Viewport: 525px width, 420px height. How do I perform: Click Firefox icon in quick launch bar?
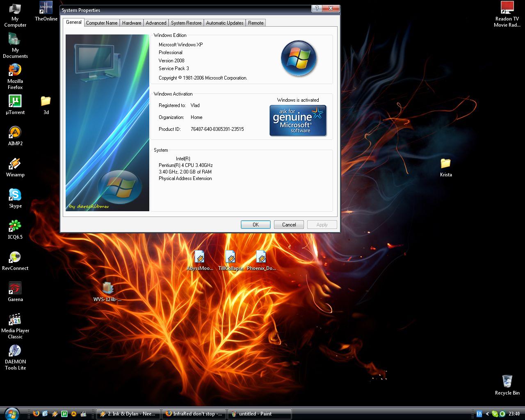pyautogui.click(x=36, y=413)
